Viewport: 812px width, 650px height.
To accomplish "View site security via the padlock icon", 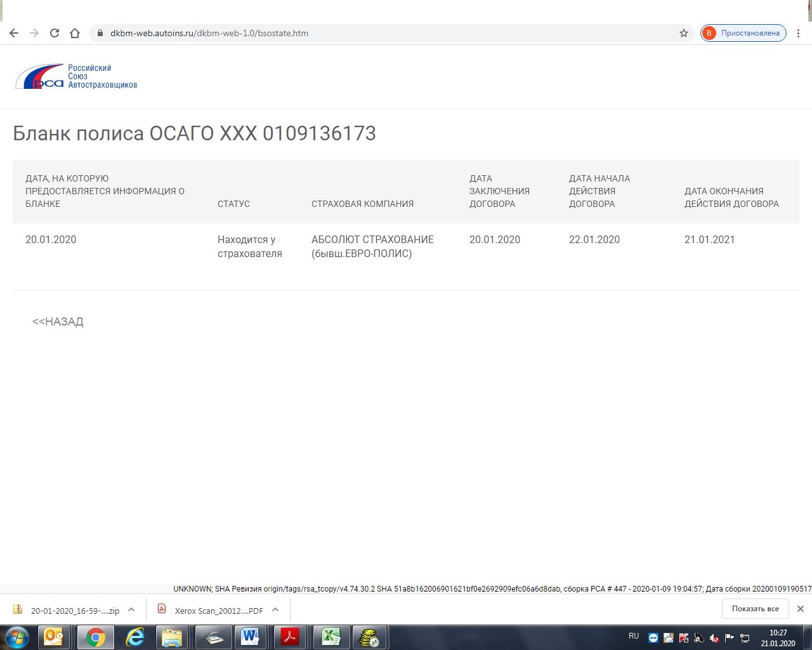I will [x=100, y=33].
